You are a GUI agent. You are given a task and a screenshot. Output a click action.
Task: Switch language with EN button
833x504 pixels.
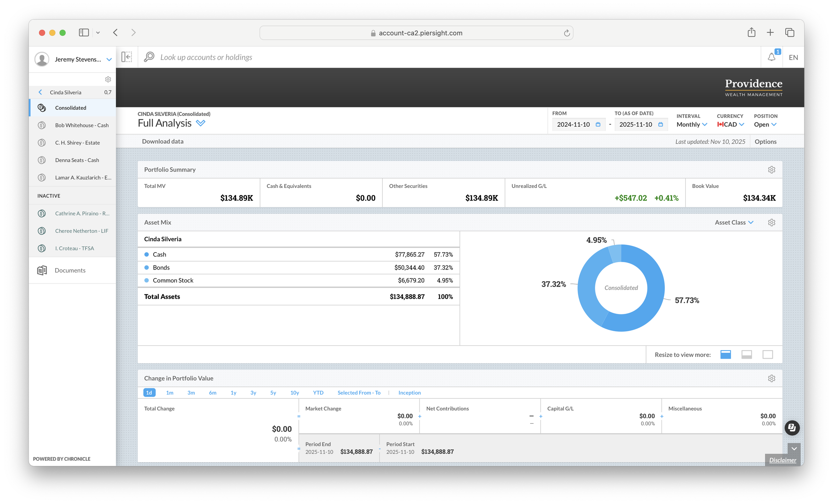point(793,58)
